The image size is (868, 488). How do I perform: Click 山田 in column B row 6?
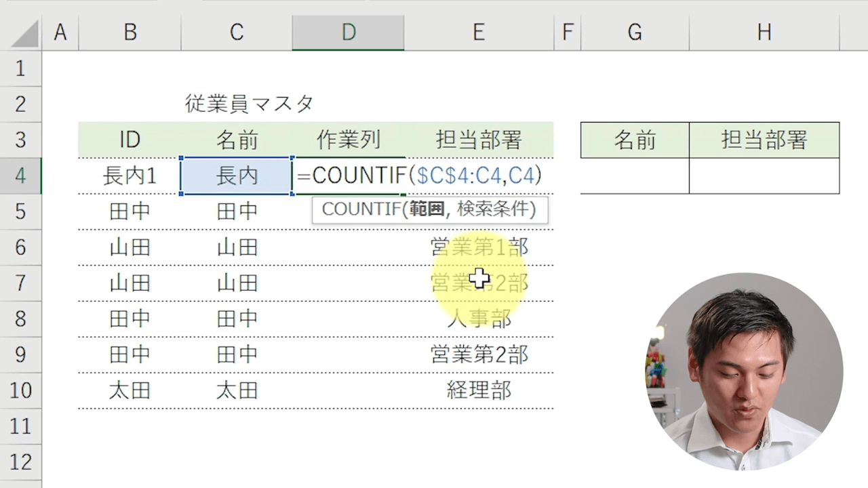tap(130, 247)
